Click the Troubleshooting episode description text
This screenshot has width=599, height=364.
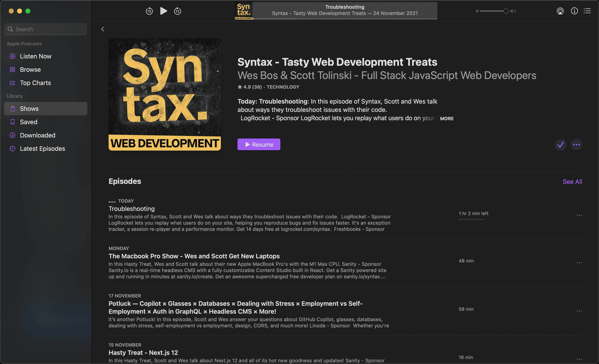click(250, 223)
